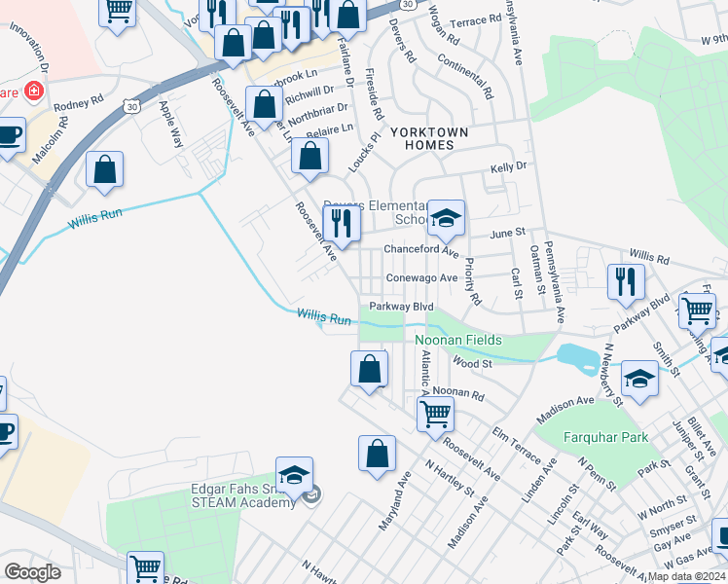Click the US 30 shield near Apple Way

click(132, 107)
